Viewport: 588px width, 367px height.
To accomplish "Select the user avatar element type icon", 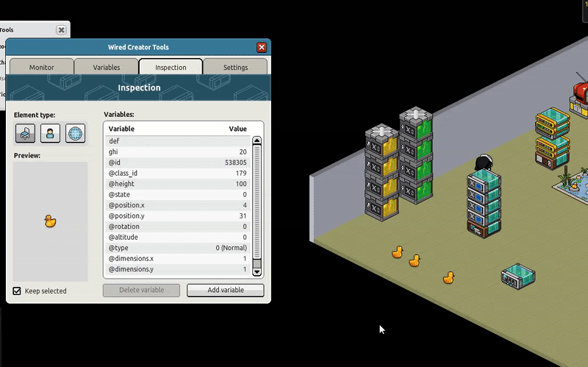I will [50, 133].
